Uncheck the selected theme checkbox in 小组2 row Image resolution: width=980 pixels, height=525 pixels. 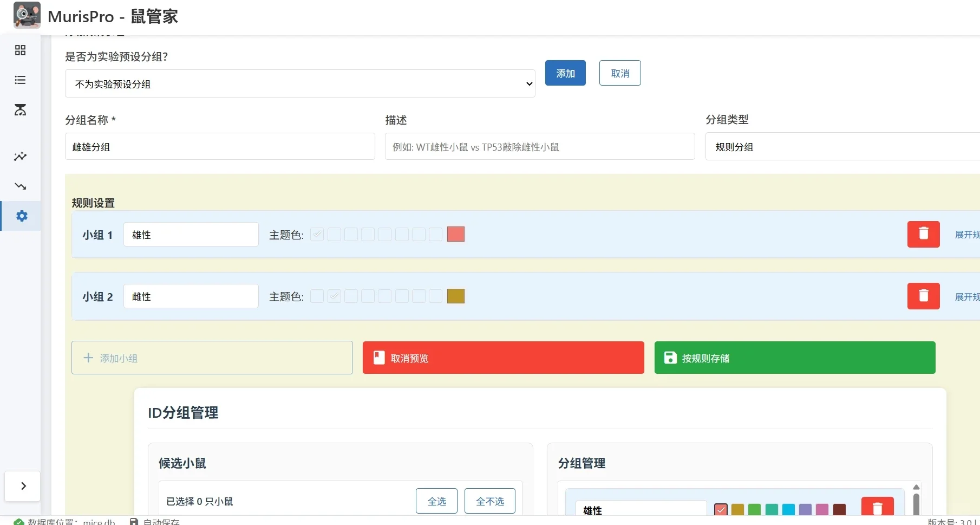point(334,296)
